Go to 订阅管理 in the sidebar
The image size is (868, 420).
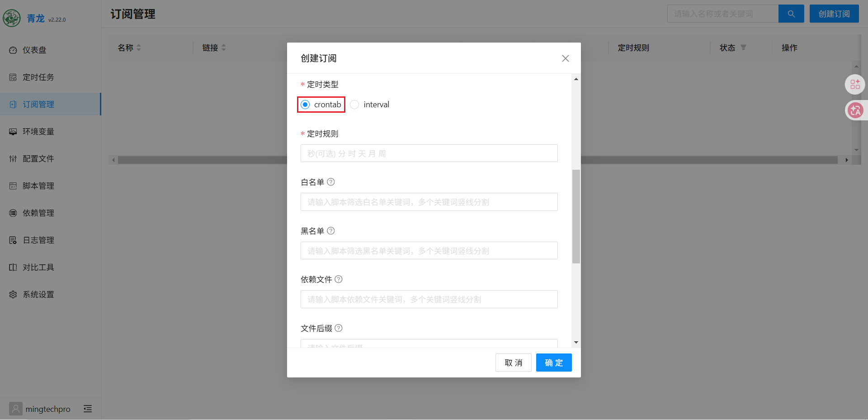(x=51, y=104)
